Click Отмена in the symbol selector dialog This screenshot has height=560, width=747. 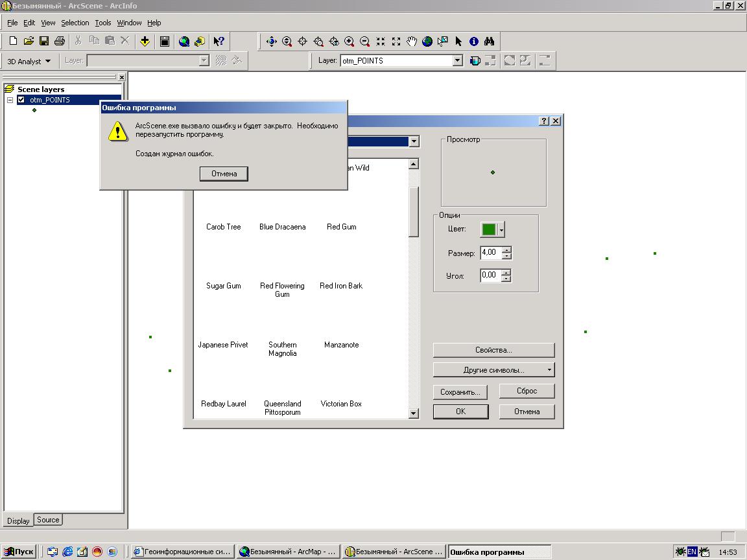[x=527, y=412]
